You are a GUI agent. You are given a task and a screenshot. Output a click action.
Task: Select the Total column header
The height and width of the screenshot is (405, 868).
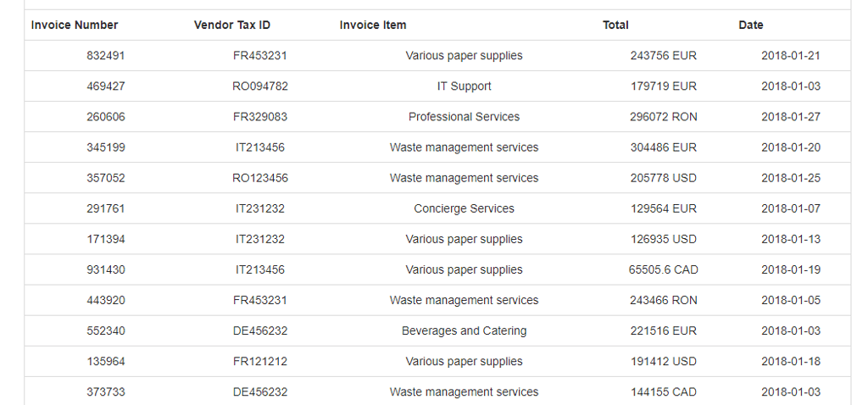pos(615,25)
